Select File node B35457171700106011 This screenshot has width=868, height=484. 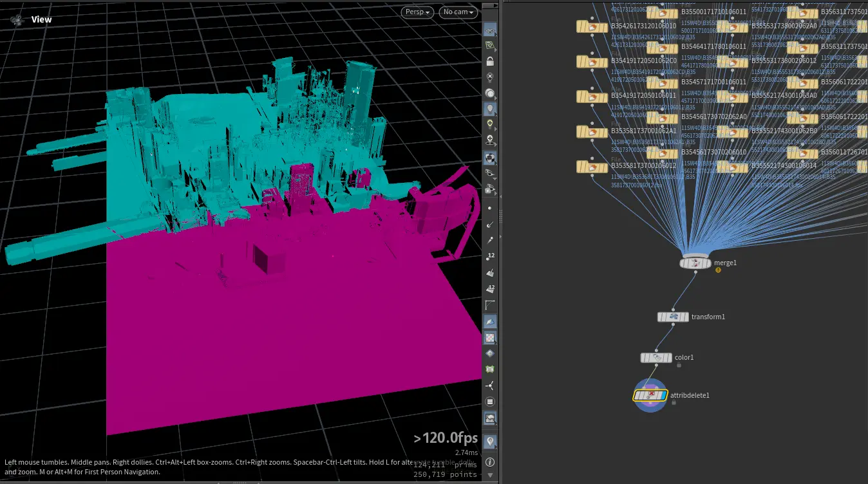coord(663,83)
